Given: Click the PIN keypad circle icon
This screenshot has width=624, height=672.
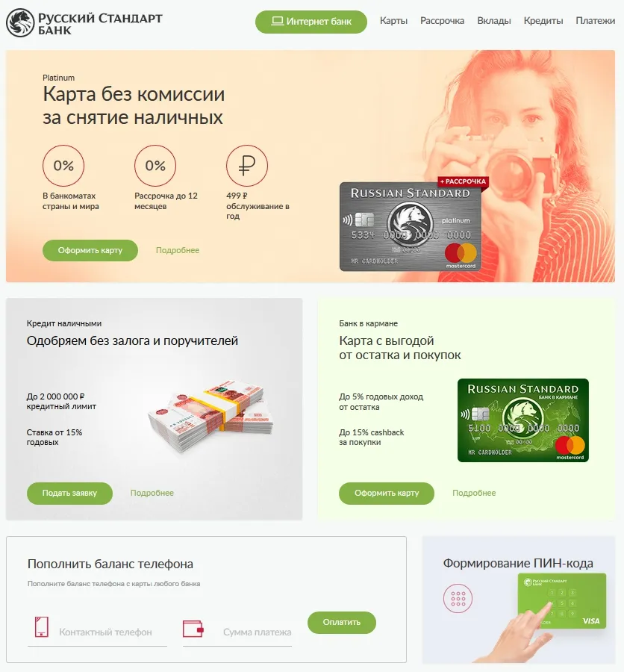Looking at the screenshot, I should coord(458,598).
